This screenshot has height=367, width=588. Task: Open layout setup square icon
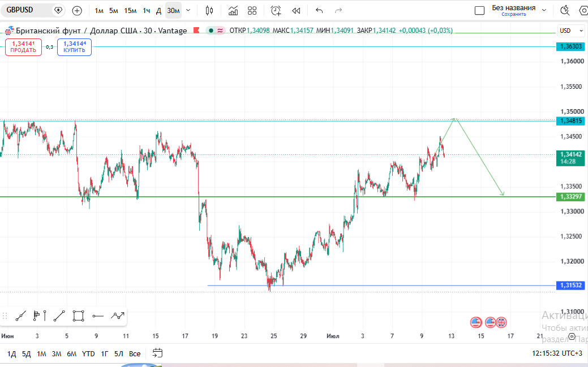[479, 11]
